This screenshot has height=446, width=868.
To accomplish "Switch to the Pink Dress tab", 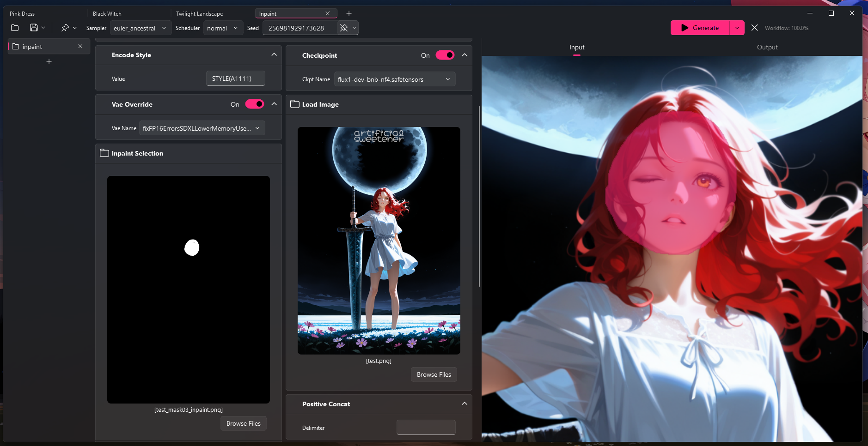I will (22, 14).
